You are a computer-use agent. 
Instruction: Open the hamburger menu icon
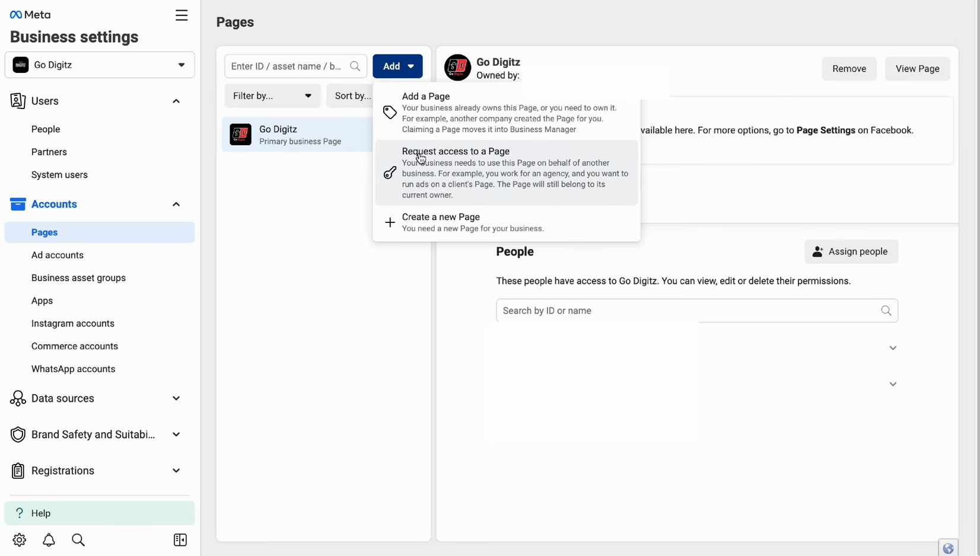(x=182, y=15)
